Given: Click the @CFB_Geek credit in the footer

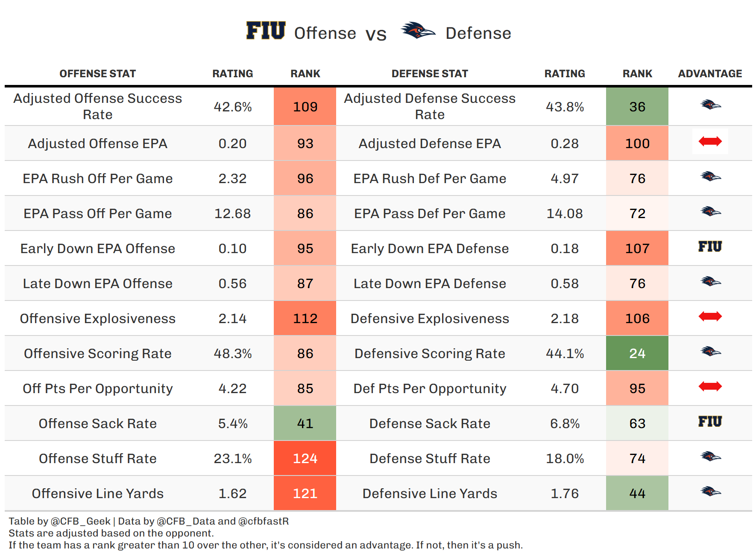Looking at the screenshot, I should (80, 521).
